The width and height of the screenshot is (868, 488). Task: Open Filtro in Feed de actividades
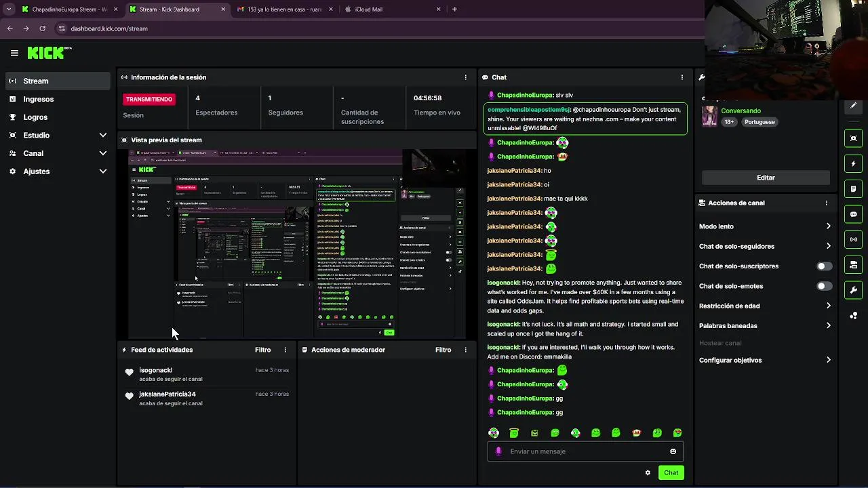pos(262,350)
